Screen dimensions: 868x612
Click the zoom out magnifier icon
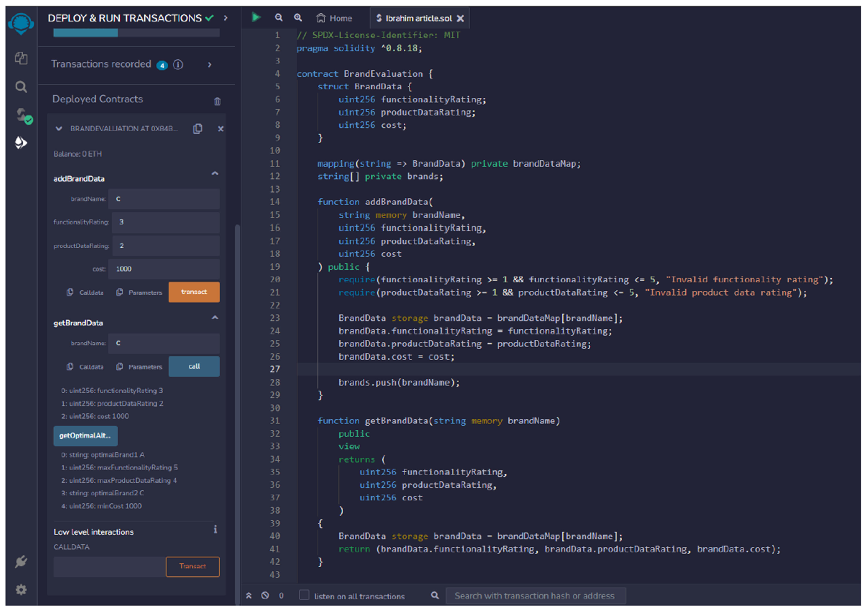click(x=279, y=17)
